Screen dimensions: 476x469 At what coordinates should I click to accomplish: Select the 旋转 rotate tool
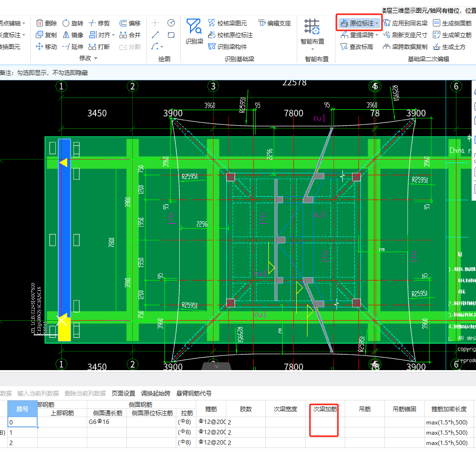73,23
